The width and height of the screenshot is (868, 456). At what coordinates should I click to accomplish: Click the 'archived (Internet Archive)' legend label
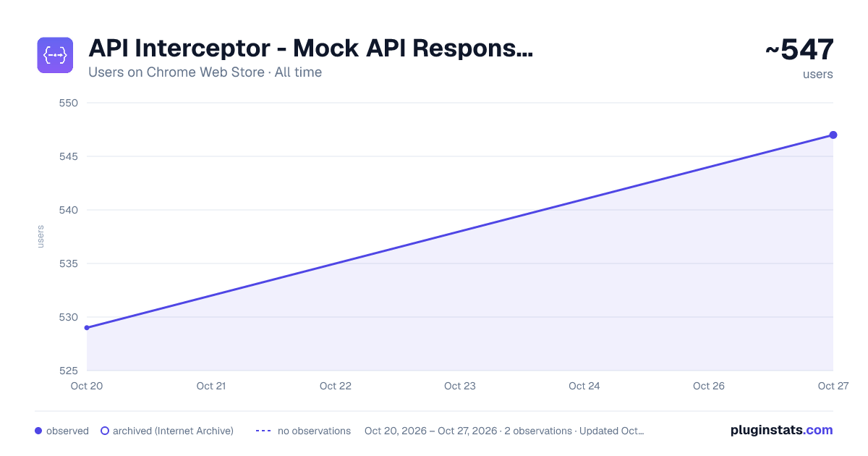[x=173, y=431]
